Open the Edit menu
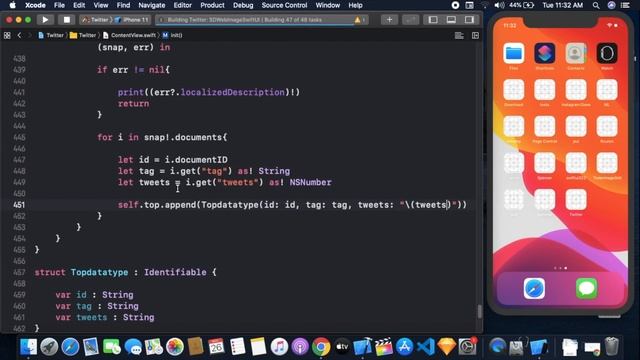This screenshot has height=360, width=640. pyautogui.click(x=79, y=5)
